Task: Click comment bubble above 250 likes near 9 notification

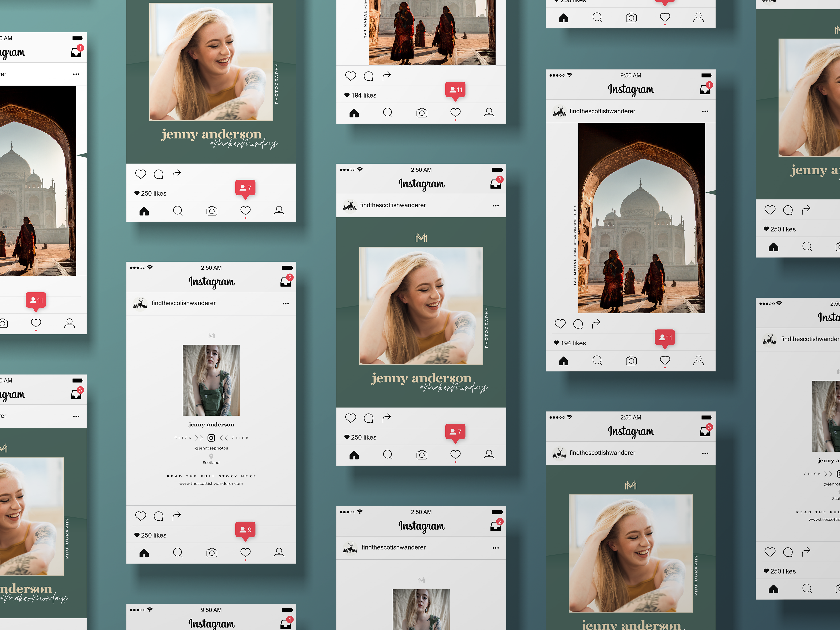Action: click(x=159, y=516)
